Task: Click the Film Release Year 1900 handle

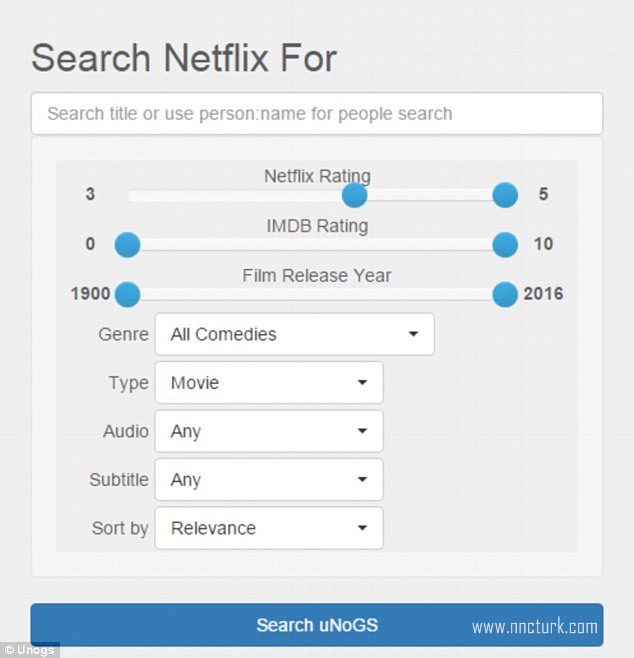Action: pyautogui.click(x=128, y=294)
